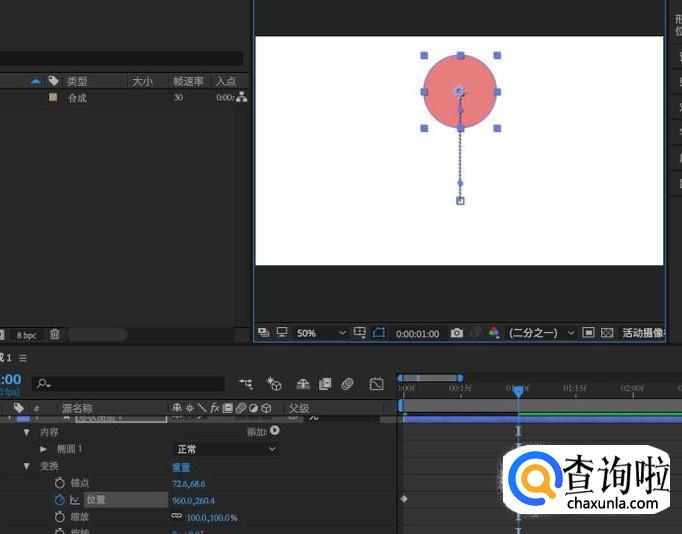Toggle the Position property stopwatch
The height and width of the screenshot is (534, 682).
[60, 500]
